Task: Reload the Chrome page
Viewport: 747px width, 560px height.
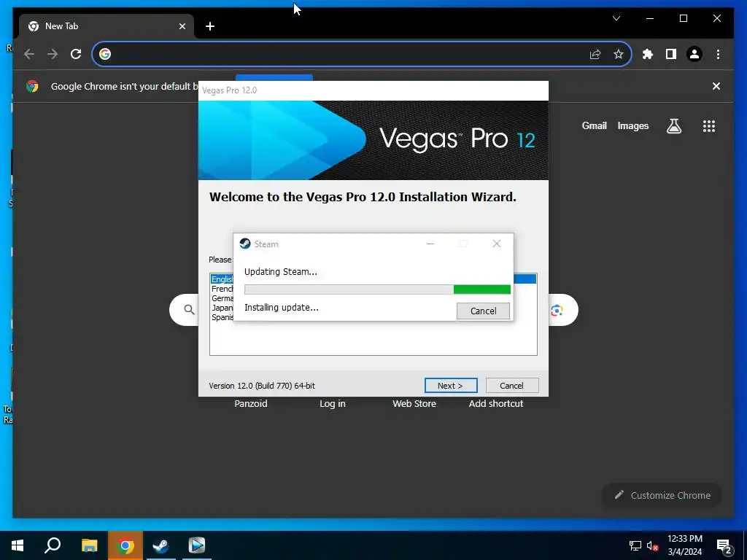Action: (x=76, y=54)
